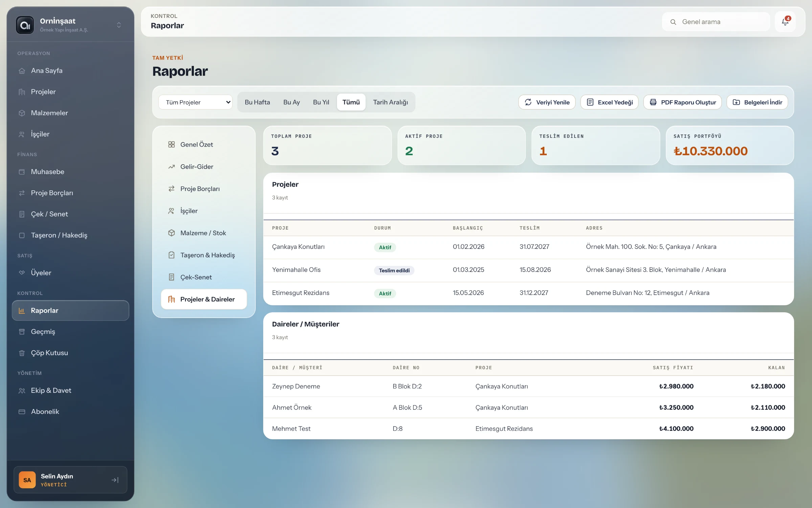This screenshot has width=812, height=508.
Task: Focus the Genel arama search field
Action: pos(716,22)
